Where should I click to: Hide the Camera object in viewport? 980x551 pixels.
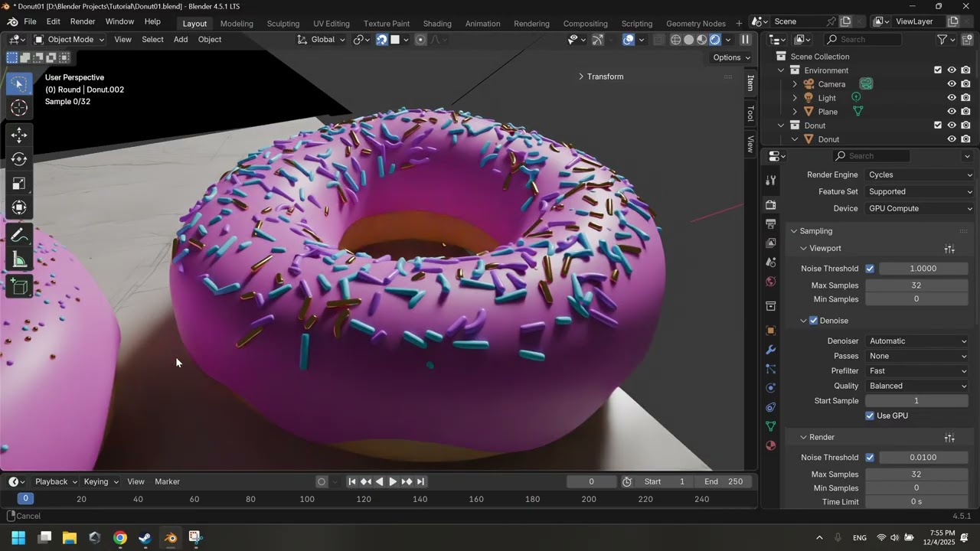(x=952, y=84)
